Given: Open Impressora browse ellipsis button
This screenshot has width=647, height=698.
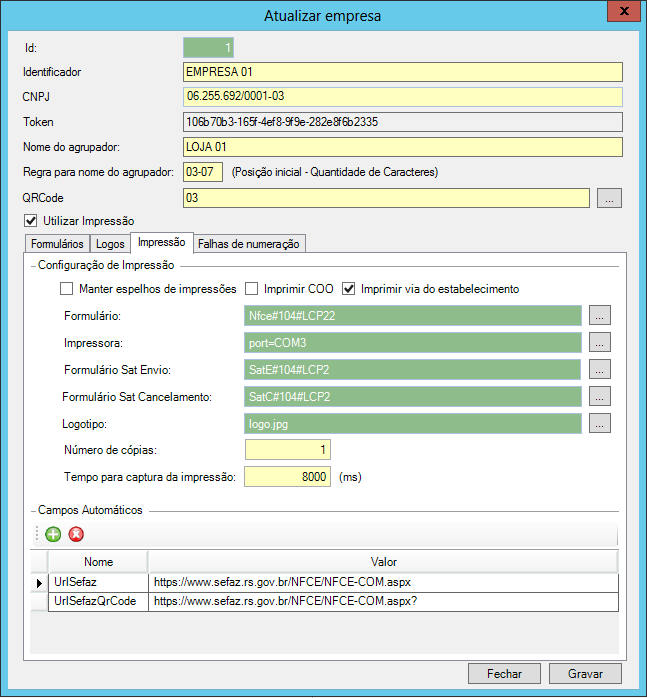Looking at the screenshot, I should coord(599,342).
